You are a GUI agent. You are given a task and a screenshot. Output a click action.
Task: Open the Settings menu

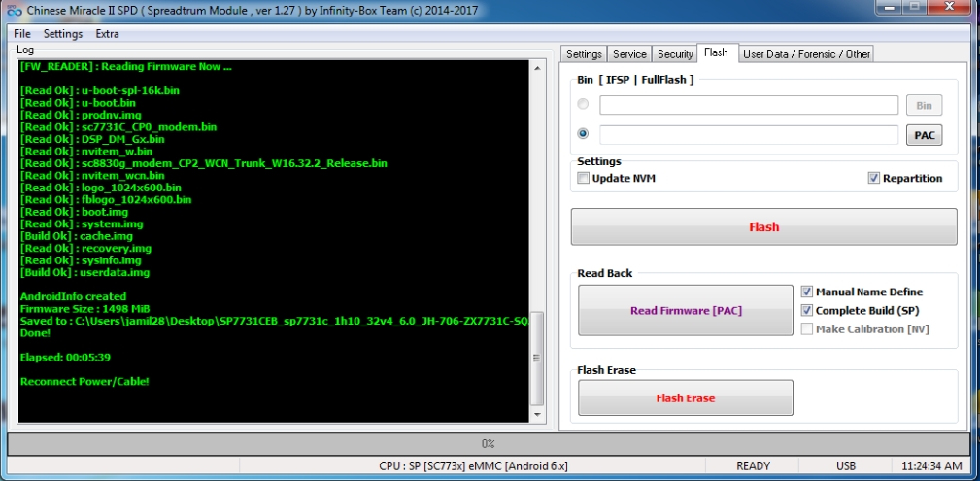pos(63,34)
